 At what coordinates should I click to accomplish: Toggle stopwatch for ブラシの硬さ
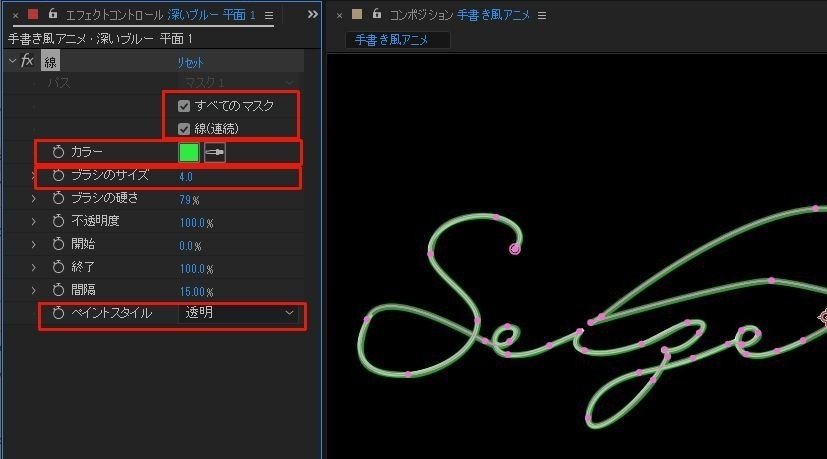58,198
